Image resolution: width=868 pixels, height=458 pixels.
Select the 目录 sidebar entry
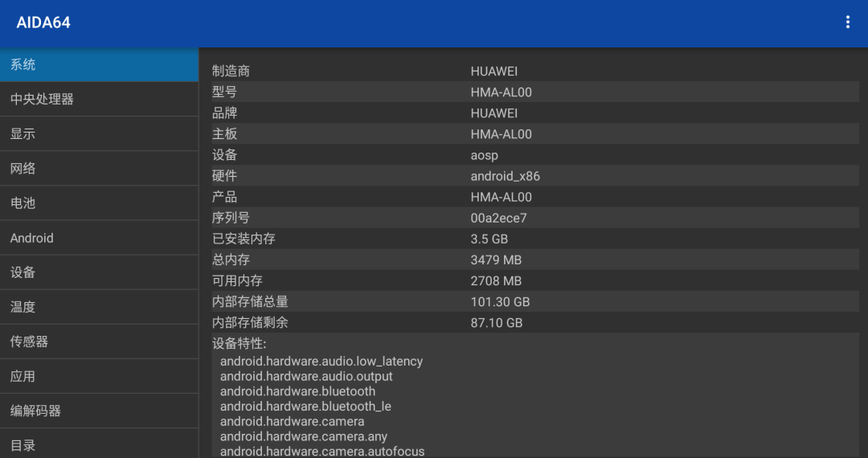(99, 444)
